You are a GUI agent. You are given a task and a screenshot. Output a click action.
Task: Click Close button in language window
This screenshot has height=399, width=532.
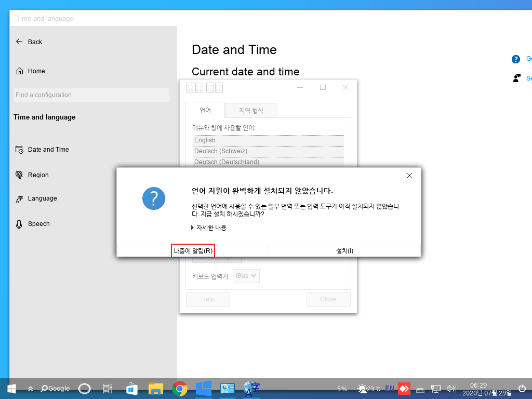(x=328, y=299)
